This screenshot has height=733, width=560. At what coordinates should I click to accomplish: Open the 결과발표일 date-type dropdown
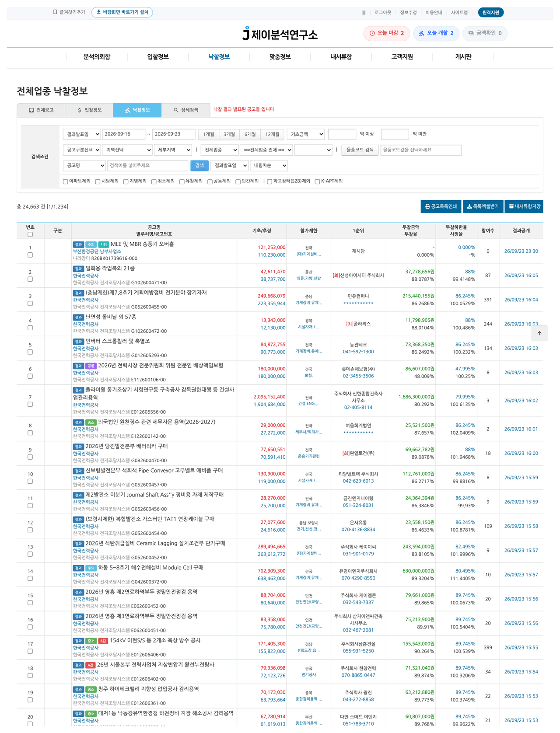point(82,134)
